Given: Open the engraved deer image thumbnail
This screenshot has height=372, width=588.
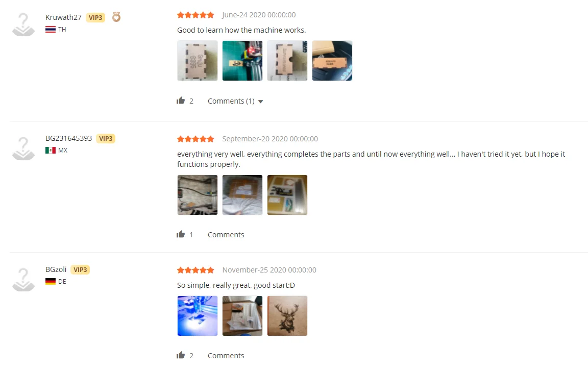Looking at the screenshot, I should (x=287, y=316).
